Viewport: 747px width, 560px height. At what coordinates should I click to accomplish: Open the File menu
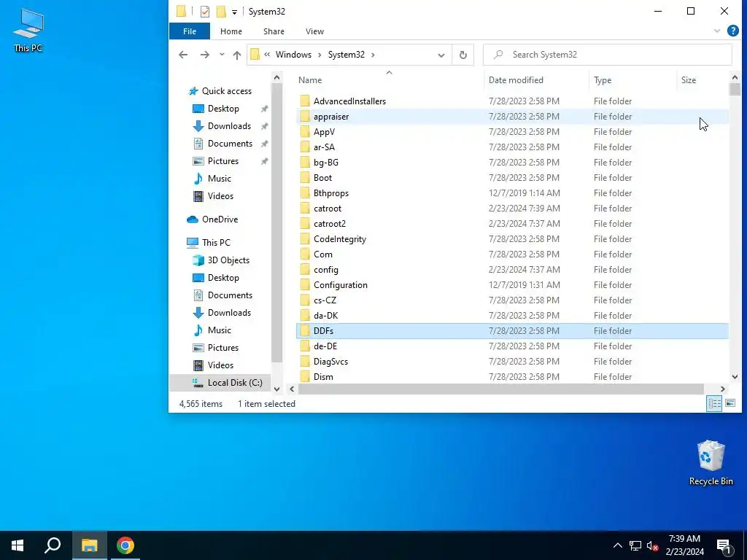(x=190, y=31)
